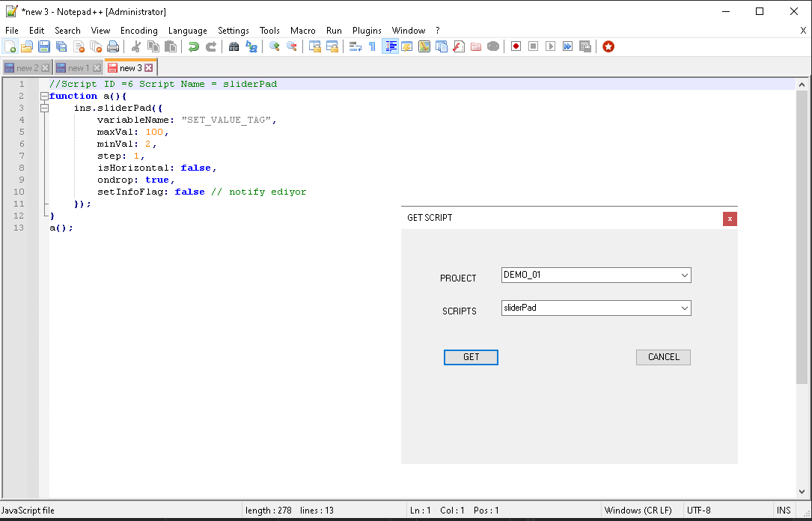Open the SCRIPTS dropdown showing sliderPad

pos(596,308)
